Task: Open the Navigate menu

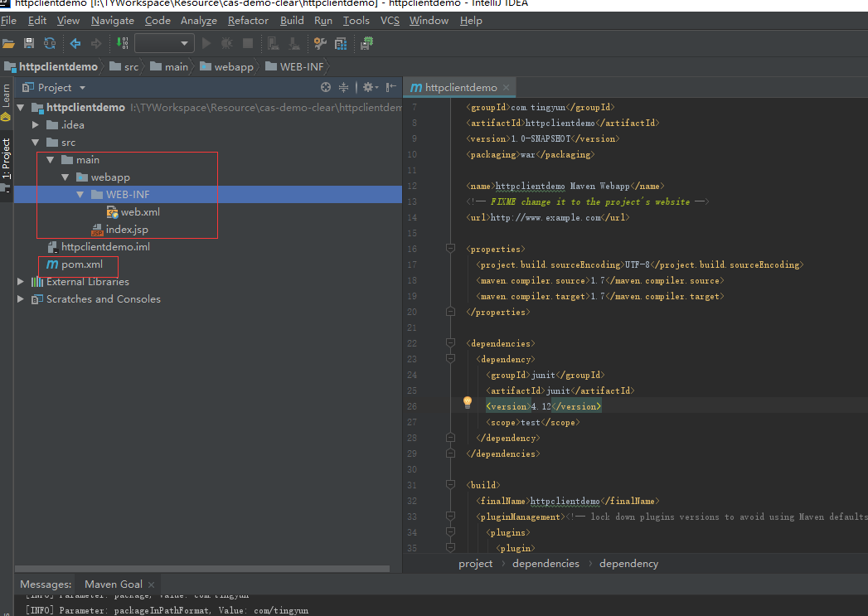Action: [x=112, y=20]
